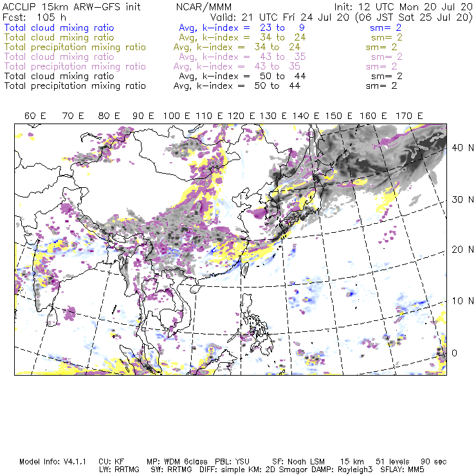Click the "30 N" latitude label
This screenshot has height=476, width=476.
pyautogui.click(x=462, y=199)
